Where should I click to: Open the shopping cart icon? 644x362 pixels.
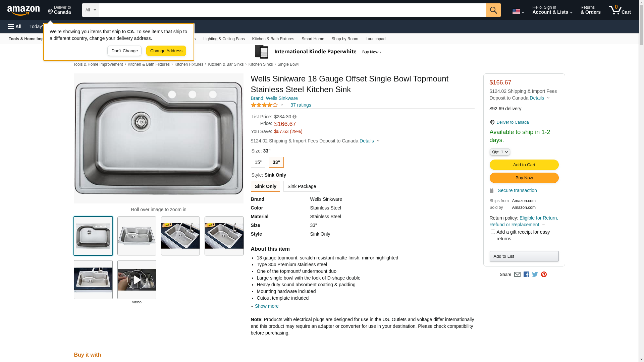pyautogui.click(x=620, y=10)
